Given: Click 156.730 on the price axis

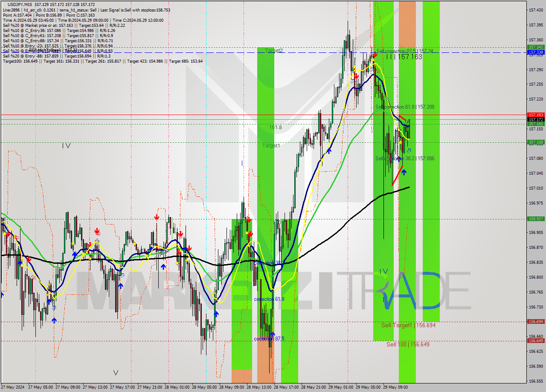Looking at the screenshot, I should pyautogui.click(x=536, y=307).
